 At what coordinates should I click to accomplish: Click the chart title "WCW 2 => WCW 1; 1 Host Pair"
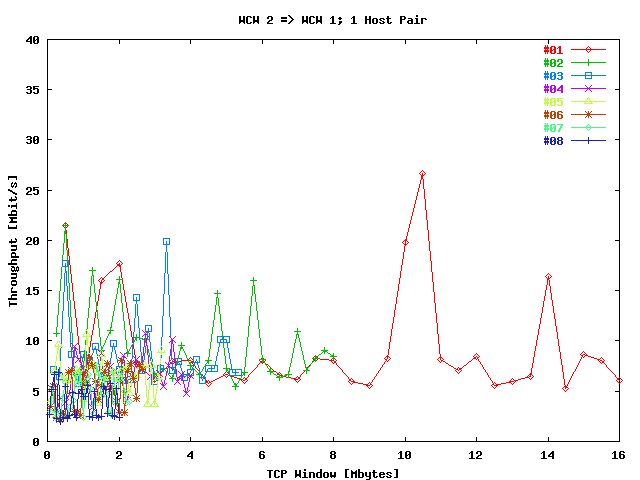point(333,20)
